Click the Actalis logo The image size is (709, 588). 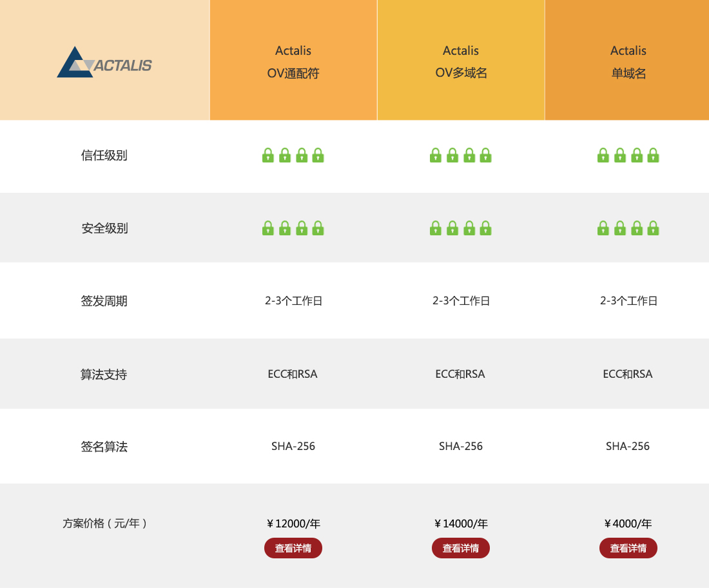click(x=104, y=63)
